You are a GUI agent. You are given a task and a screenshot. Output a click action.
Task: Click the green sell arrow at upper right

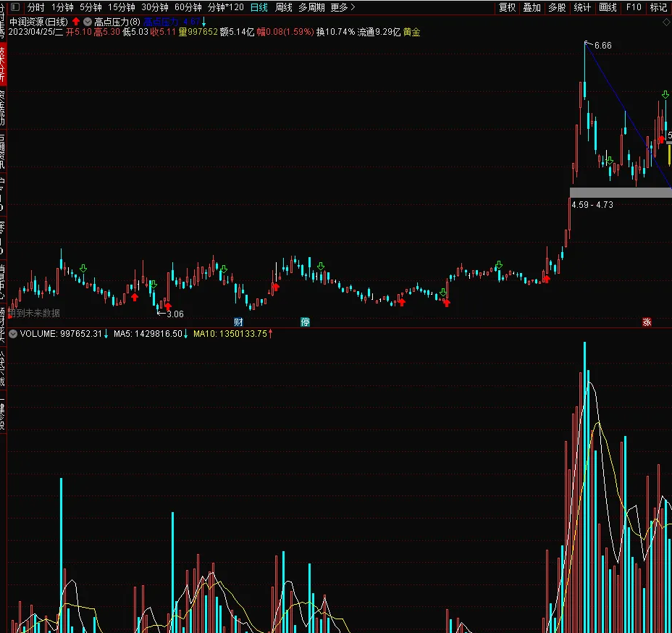pos(665,94)
